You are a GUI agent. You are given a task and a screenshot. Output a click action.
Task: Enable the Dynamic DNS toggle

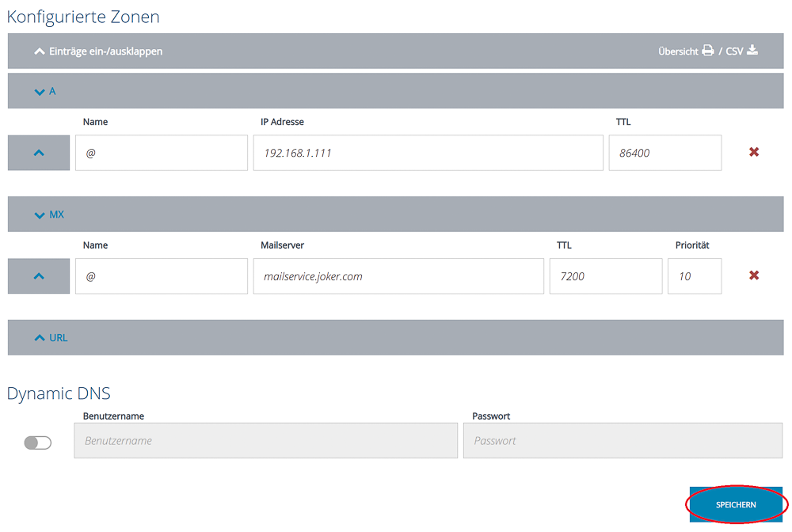tap(38, 443)
